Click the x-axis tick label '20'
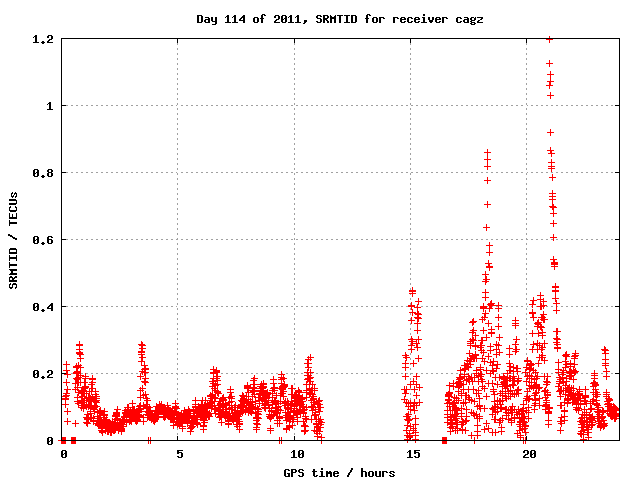The height and width of the screenshot is (480, 640). click(x=529, y=453)
